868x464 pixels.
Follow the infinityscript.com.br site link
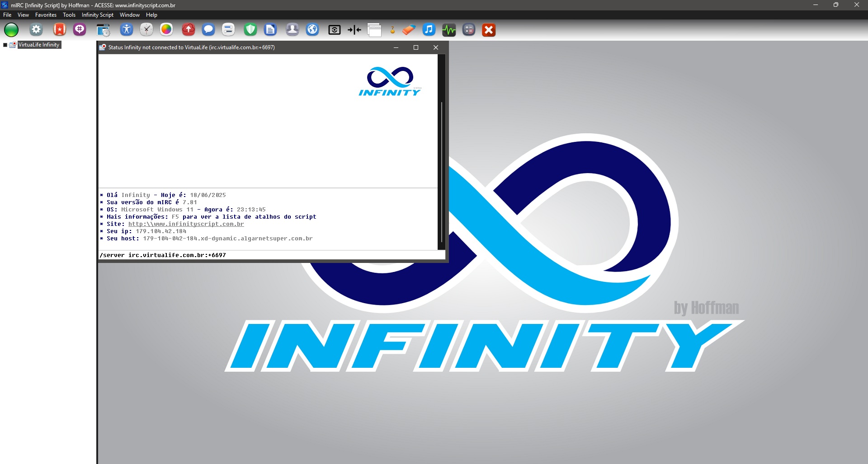click(186, 224)
